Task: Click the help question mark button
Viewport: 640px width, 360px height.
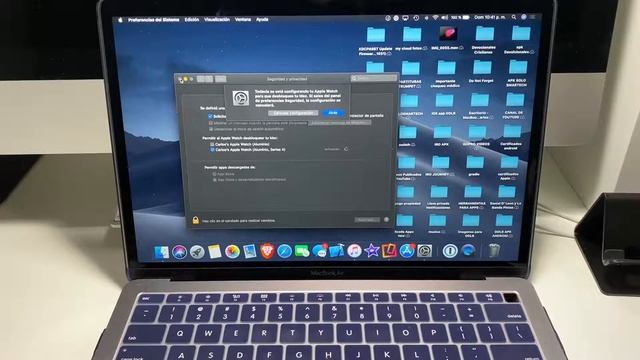Action: [x=387, y=220]
